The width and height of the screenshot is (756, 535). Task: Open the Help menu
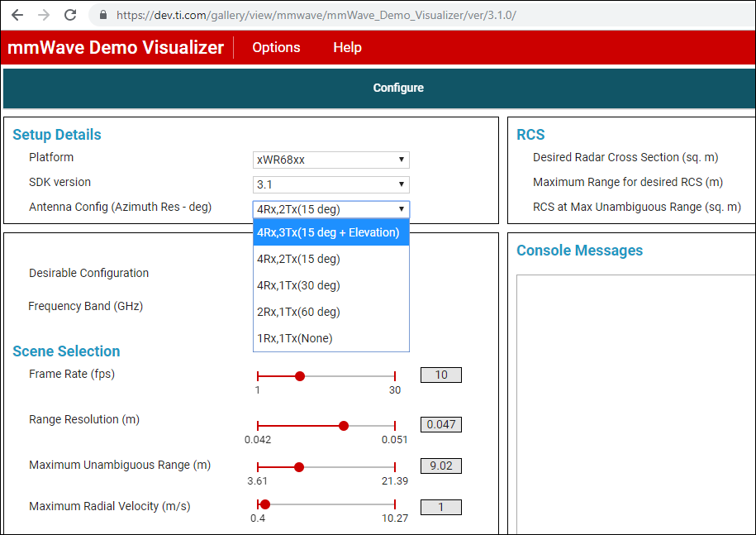tap(347, 47)
